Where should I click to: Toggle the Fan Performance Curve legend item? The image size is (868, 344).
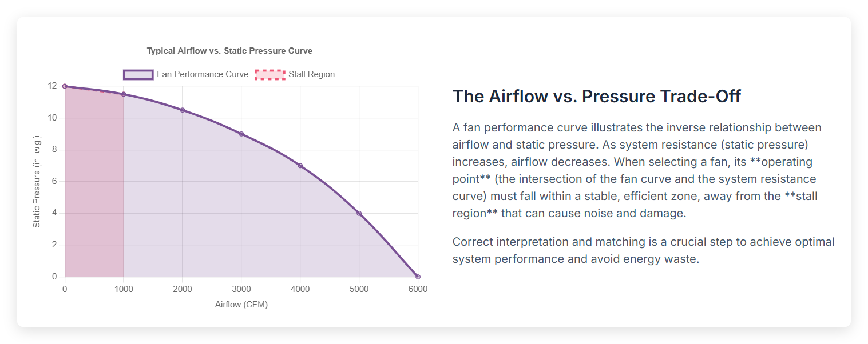(186, 74)
